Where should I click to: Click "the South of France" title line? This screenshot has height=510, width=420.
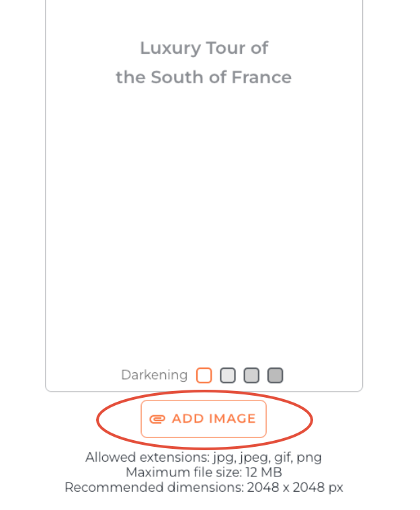[x=204, y=77]
